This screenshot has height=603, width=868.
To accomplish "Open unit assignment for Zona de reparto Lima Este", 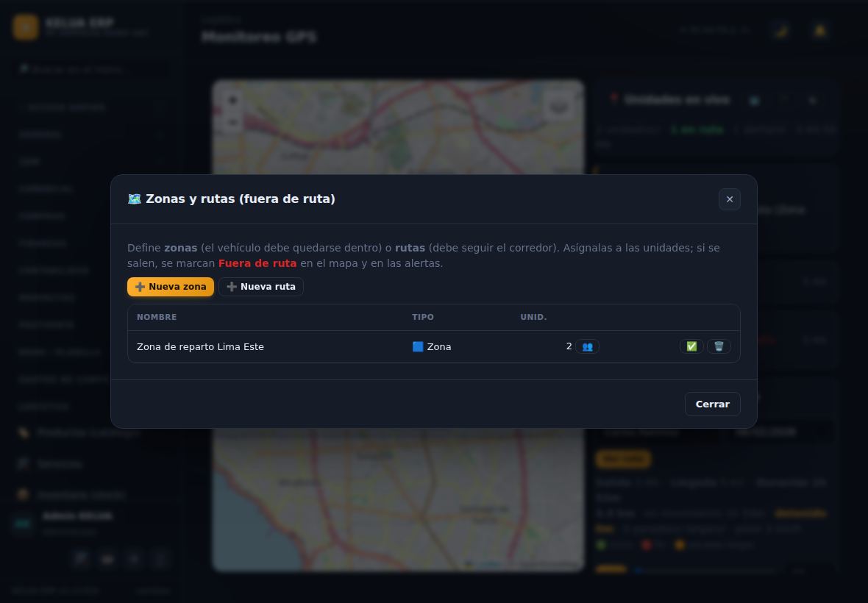I will click(x=587, y=346).
